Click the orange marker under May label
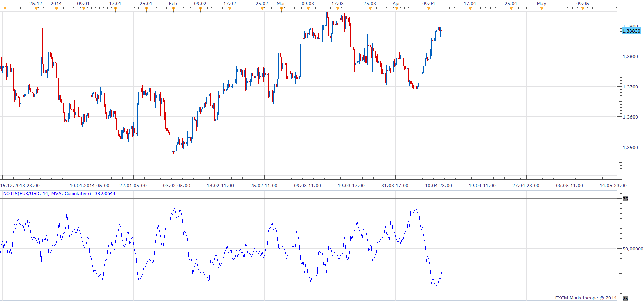 pos(542,9)
